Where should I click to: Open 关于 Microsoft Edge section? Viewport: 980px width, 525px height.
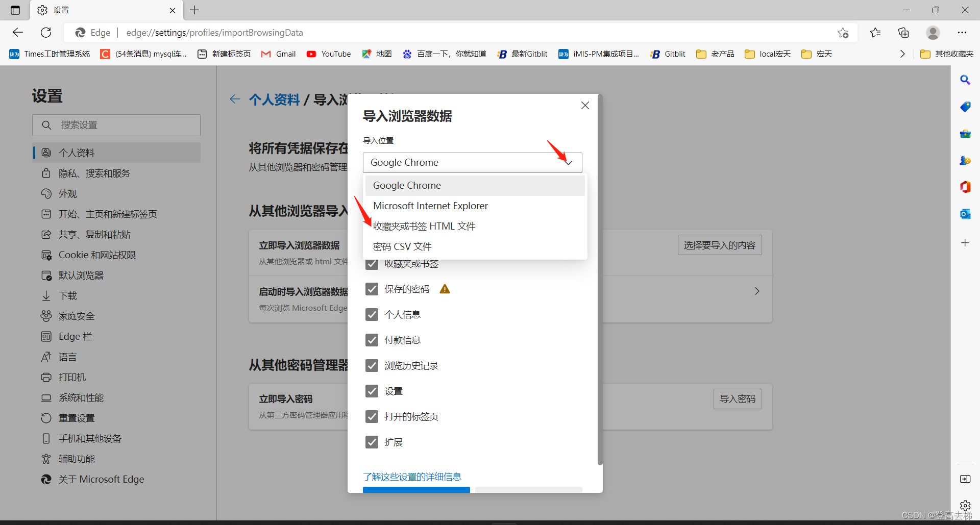(117, 480)
